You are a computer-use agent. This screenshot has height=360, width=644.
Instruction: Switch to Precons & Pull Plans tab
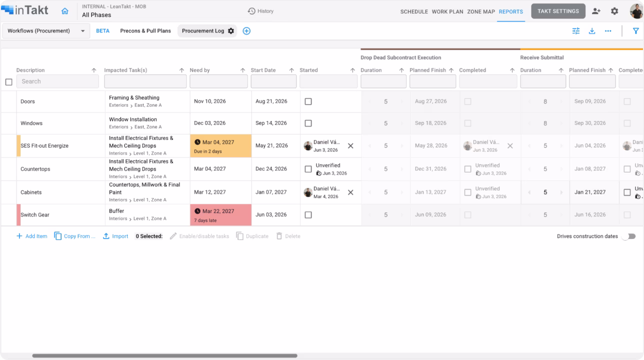[x=145, y=31]
